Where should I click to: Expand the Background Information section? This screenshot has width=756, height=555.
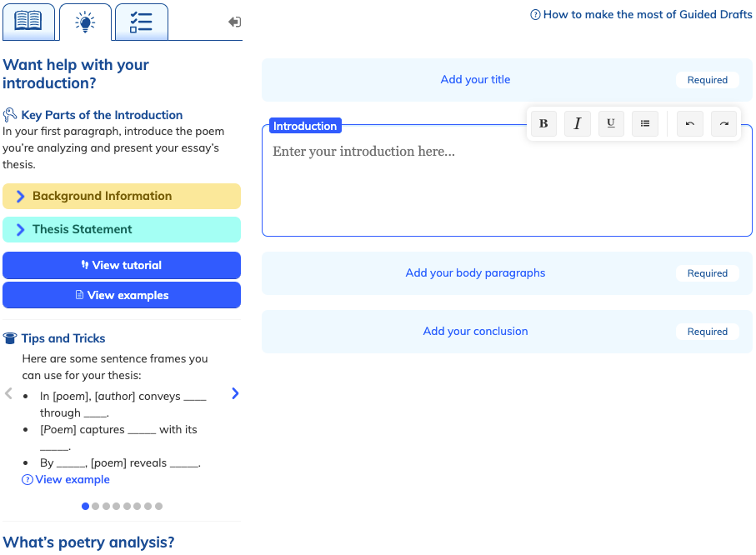[x=122, y=197]
